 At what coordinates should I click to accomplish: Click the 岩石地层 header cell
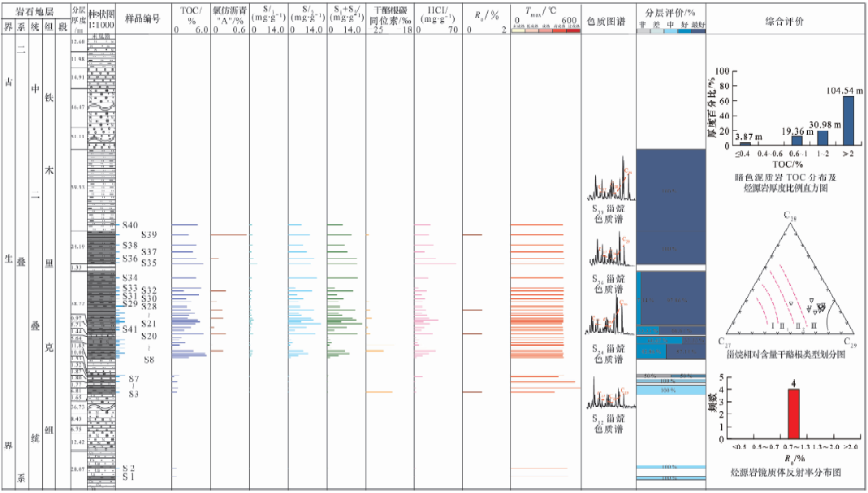[x=35, y=11]
